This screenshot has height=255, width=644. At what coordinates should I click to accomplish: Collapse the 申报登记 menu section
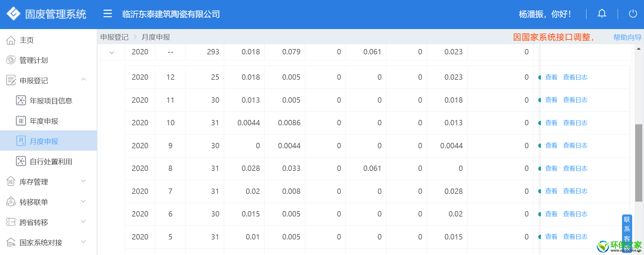[84, 80]
